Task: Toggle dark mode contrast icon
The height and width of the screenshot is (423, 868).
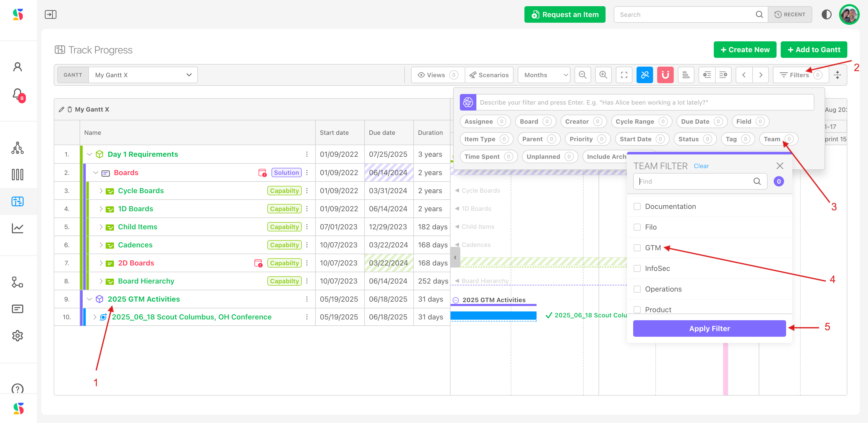Action: point(826,14)
